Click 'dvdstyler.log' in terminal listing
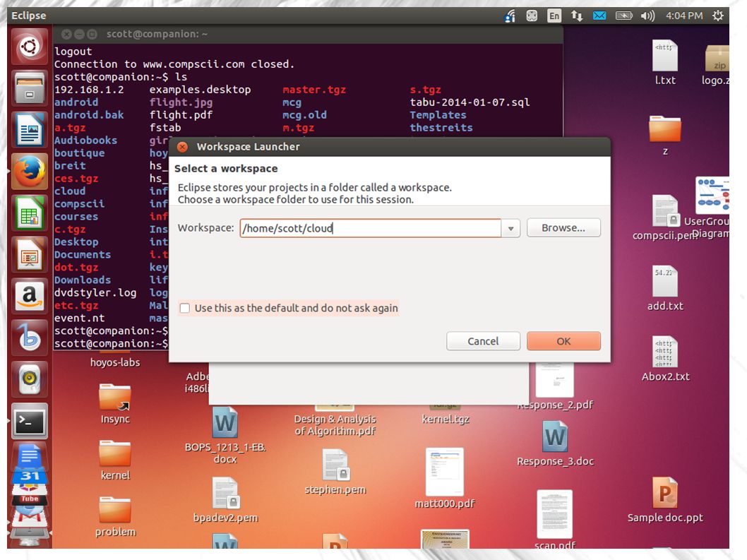Viewport: 747px width, 560px height. click(95, 292)
